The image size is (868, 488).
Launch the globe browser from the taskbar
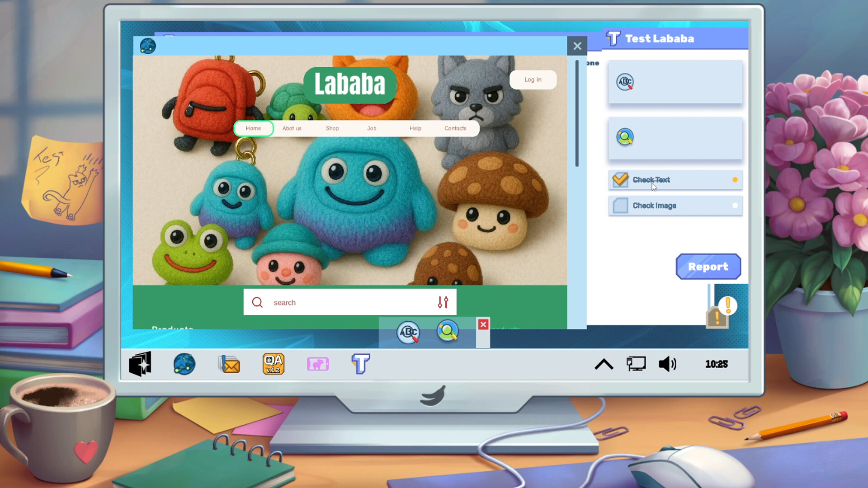pyautogui.click(x=184, y=364)
